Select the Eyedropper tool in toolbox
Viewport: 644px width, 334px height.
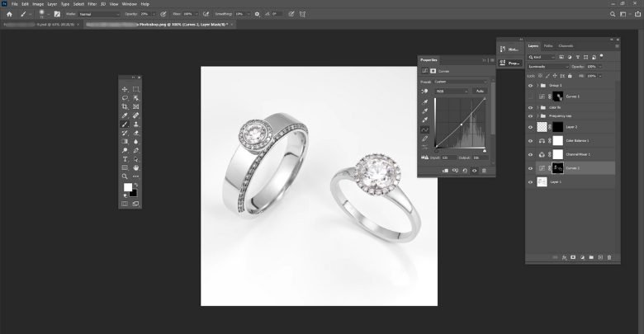pos(125,115)
